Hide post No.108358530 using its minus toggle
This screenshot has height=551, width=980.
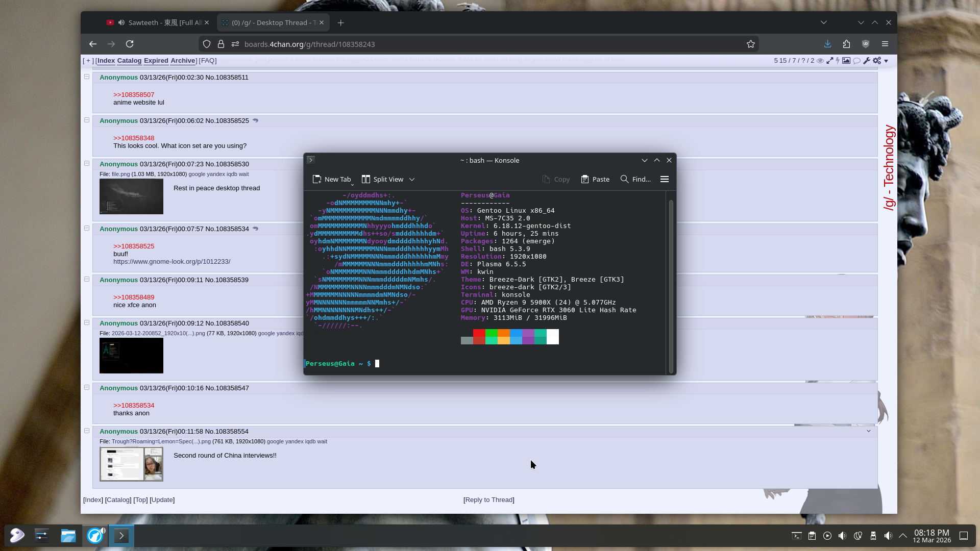pyautogui.click(x=87, y=164)
